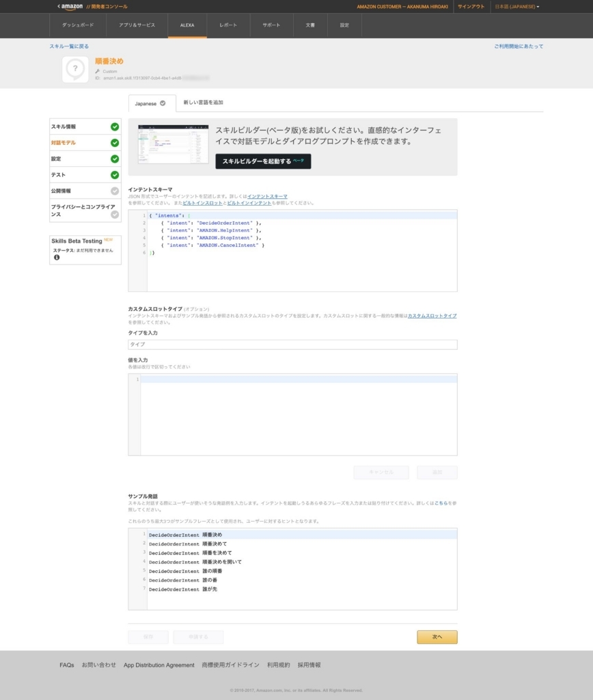
Task: Click お問い合わせ footer link
Action: (98, 665)
